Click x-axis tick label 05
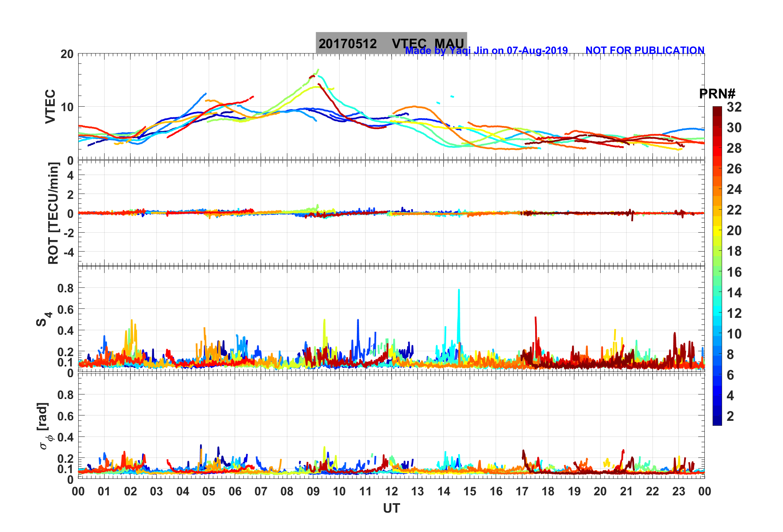 (209, 491)
